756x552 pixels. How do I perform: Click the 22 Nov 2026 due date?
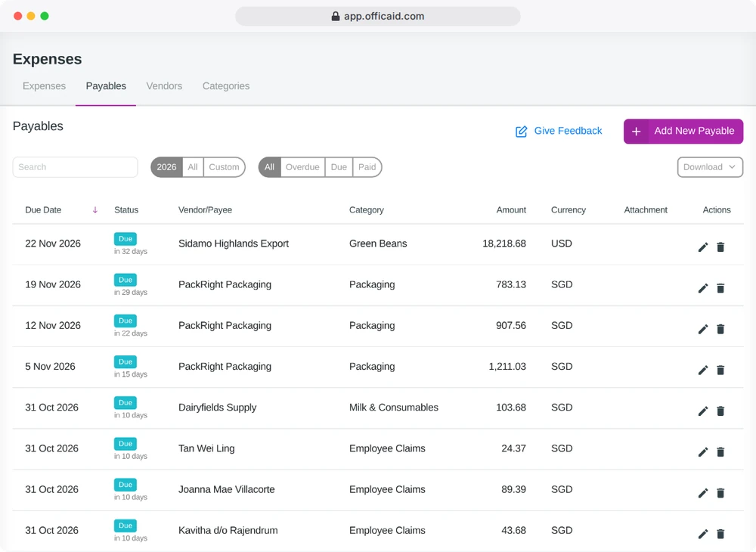coord(53,244)
